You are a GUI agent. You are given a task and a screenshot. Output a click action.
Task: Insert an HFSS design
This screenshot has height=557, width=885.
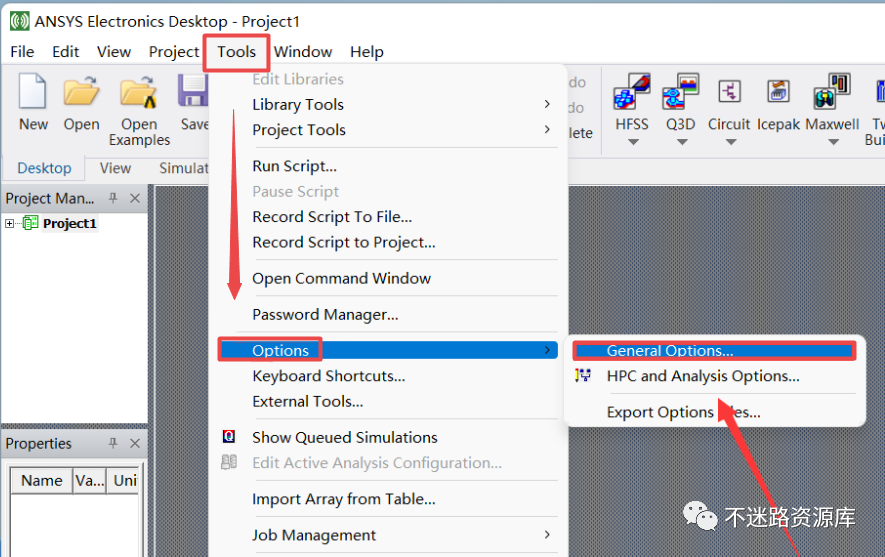tap(632, 91)
